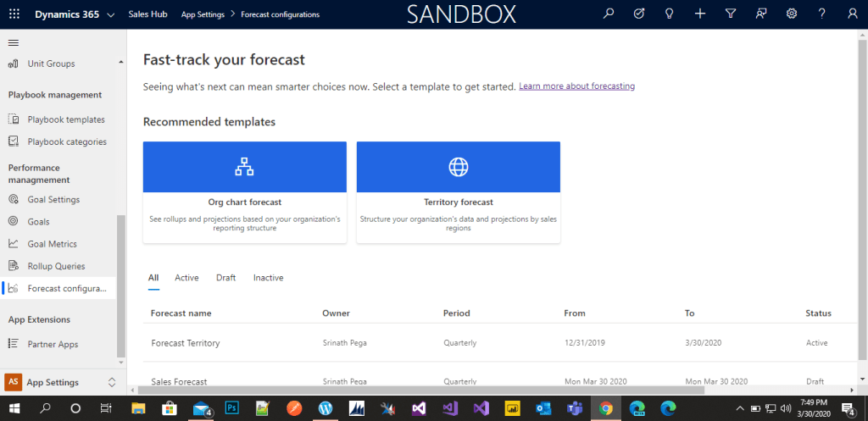Open Goal Metrics in the sidebar
Image resolution: width=868 pixels, height=421 pixels.
click(52, 244)
